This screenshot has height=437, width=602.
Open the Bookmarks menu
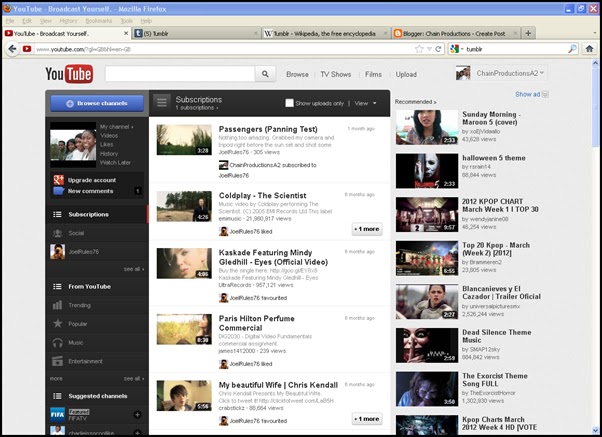[x=99, y=21]
